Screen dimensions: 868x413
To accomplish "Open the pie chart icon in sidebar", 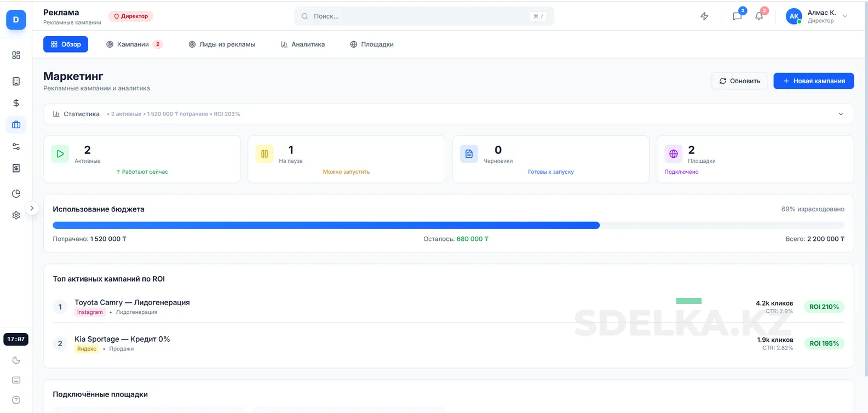I will (x=16, y=193).
